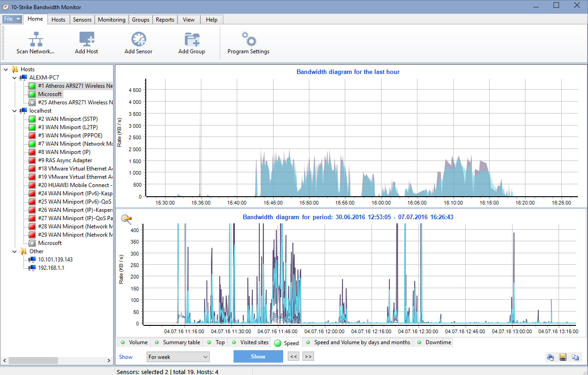The width and height of the screenshot is (588, 375).
Task: Click the Add Group icon
Action: click(192, 39)
